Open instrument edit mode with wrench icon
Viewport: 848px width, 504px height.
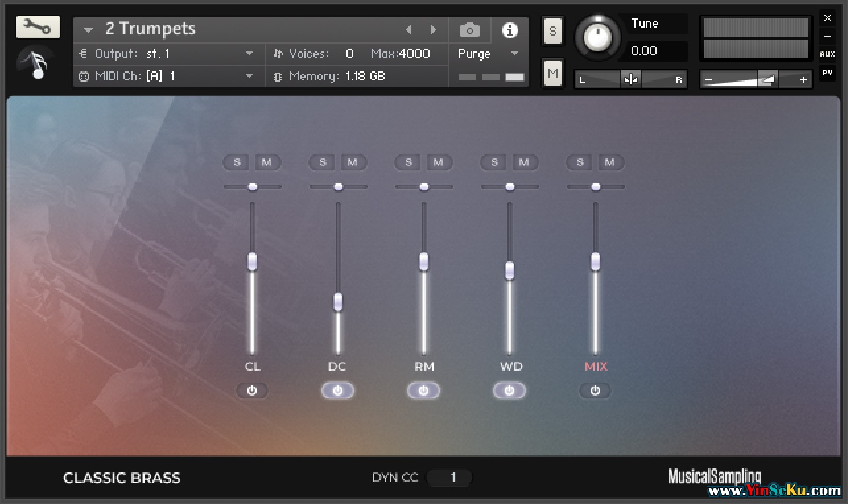tap(38, 27)
